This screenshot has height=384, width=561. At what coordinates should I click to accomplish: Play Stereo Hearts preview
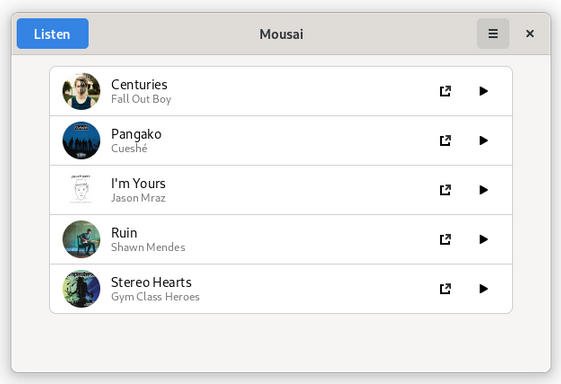click(x=483, y=289)
